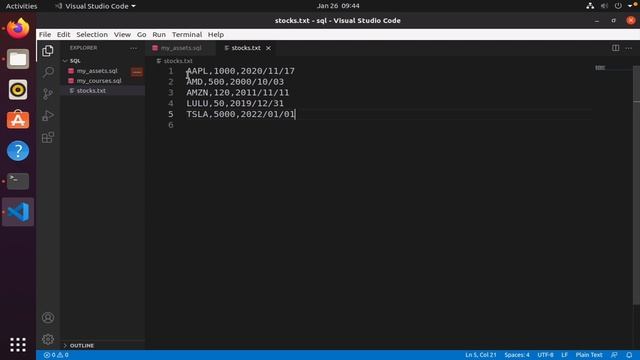Close the stocks.txt tab
The width and height of the screenshot is (640, 360).
pos(268,48)
